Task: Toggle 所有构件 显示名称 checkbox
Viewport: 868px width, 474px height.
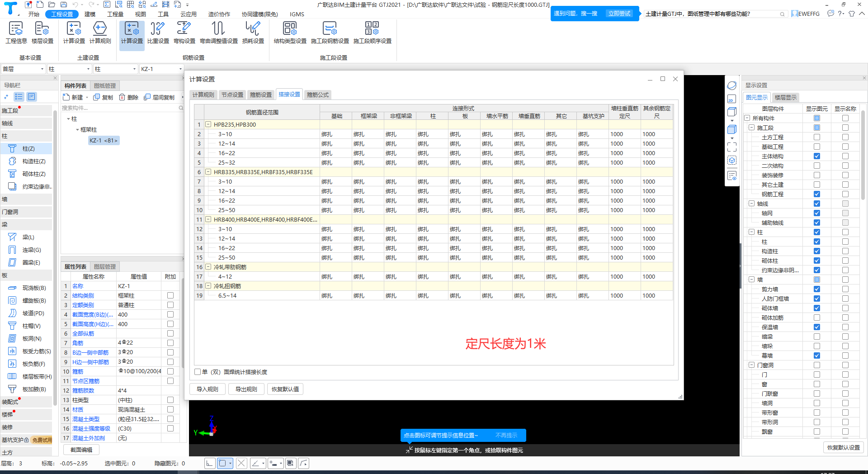Action: pyautogui.click(x=845, y=118)
